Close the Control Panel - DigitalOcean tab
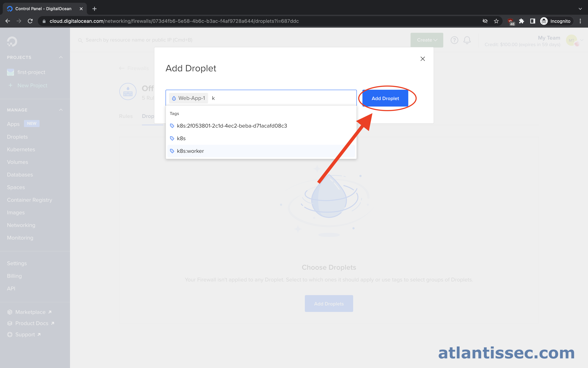 [81, 9]
